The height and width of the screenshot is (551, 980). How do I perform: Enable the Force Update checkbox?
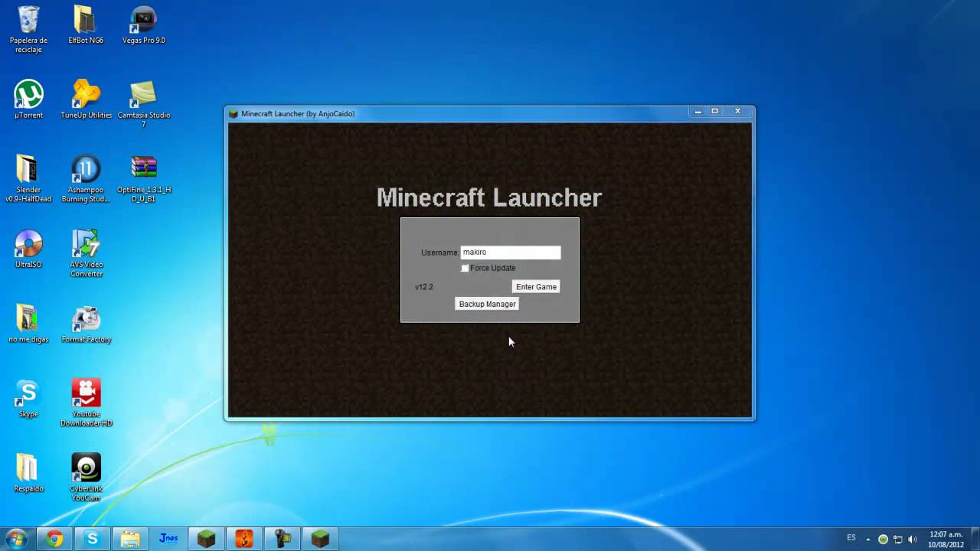pyautogui.click(x=465, y=268)
